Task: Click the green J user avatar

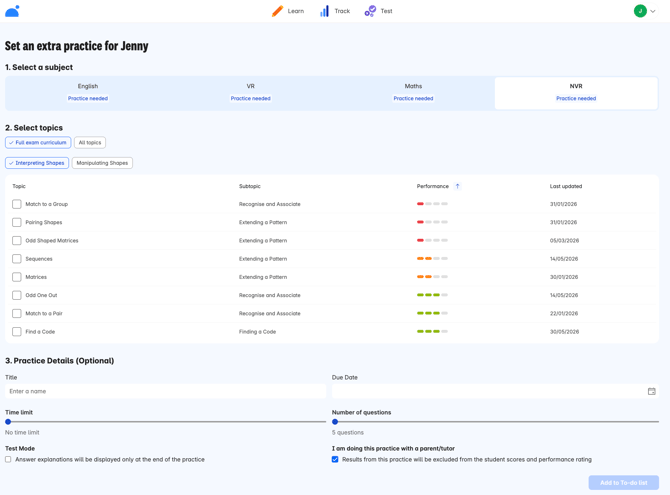Action: point(640,11)
